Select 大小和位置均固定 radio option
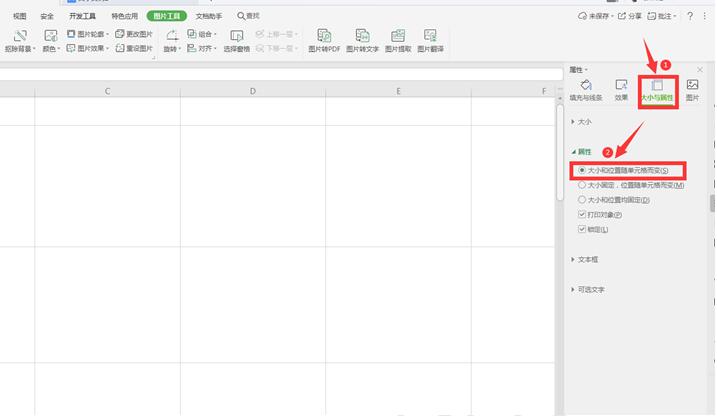Image resolution: width=717 pixels, height=416 pixels. (582, 200)
